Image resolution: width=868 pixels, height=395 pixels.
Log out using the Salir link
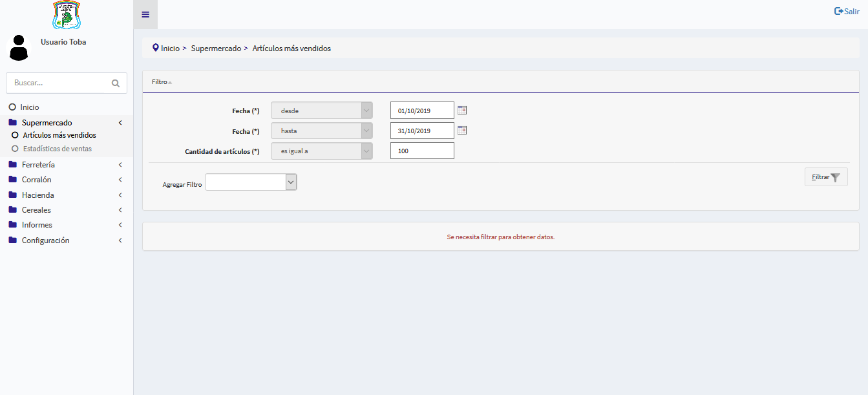coord(847,11)
